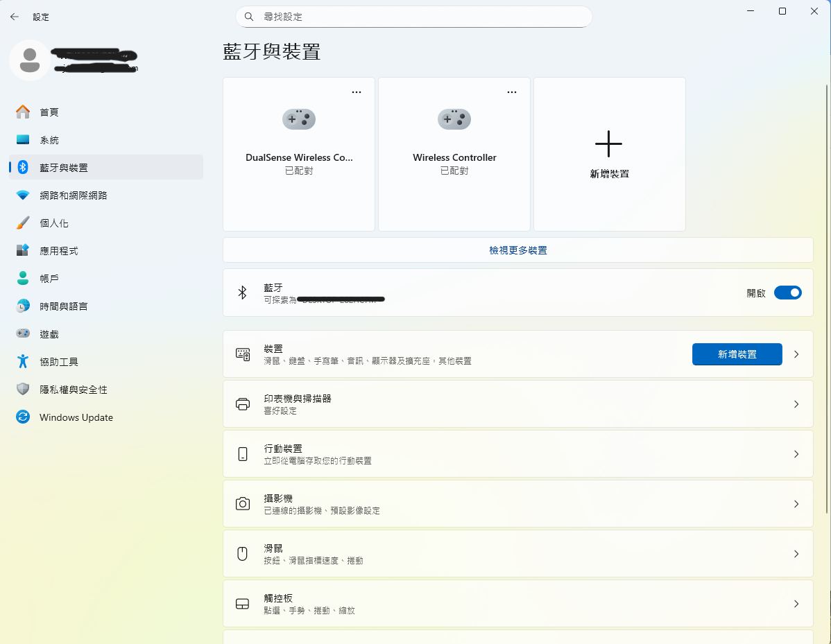Screen dimensions: 831x644
Task: Select the Network (網路和網際網路) Wi-Fi icon
Action: (23, 195)
